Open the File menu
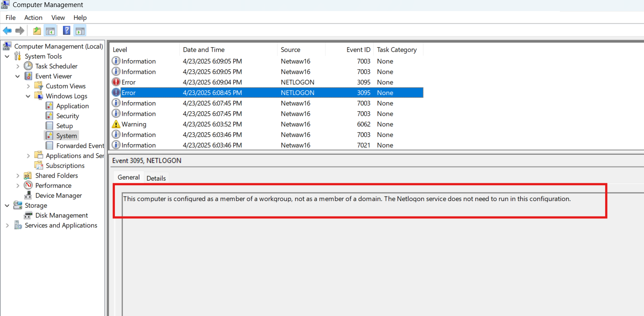The width and height of the screenshot is (644, 316). point(11,18)
